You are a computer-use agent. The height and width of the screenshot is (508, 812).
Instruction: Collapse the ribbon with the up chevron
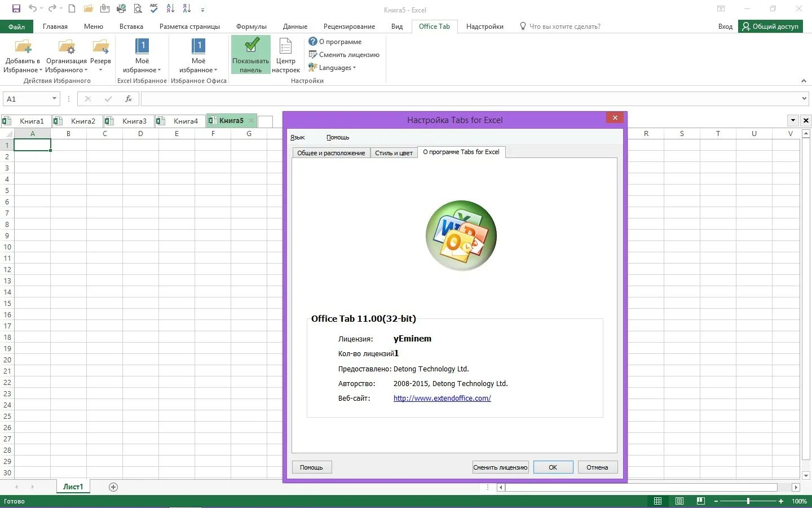point(804,81)
